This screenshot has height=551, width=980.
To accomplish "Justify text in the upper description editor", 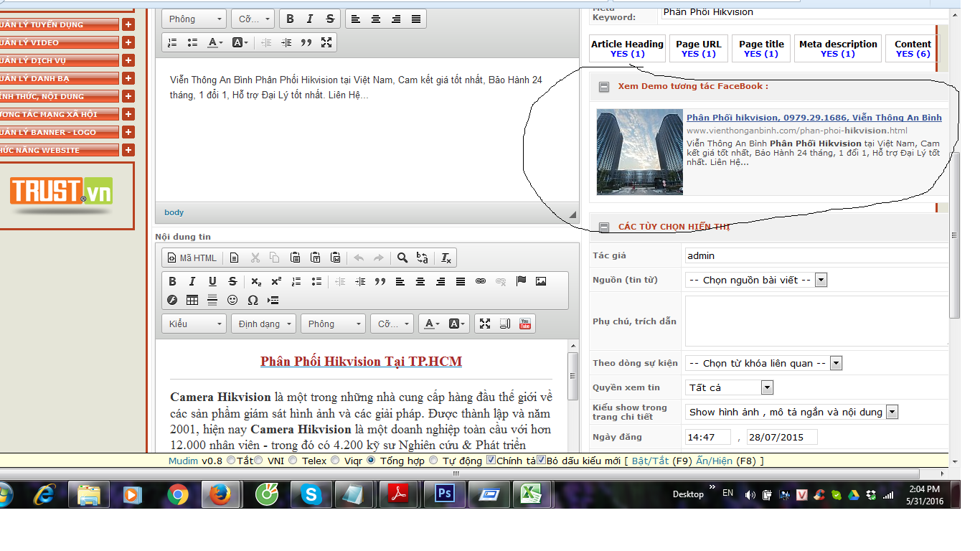I will [x=416, y=19].
